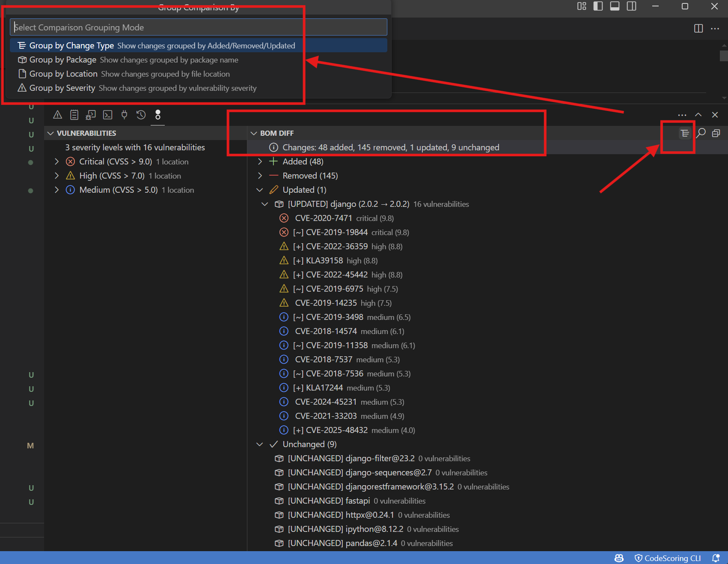Open the history clock panel tab
Viewport: 728px width, 564px height.
tap(141, 115)
